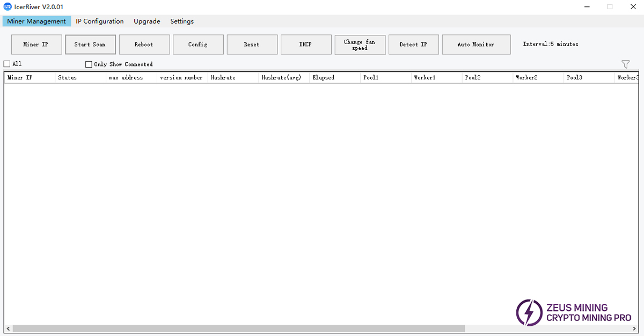The image size is (644, 336).
Task: Enable Only Show Connected checkbox
Action: pyautogui.click(x=89, y=64)
